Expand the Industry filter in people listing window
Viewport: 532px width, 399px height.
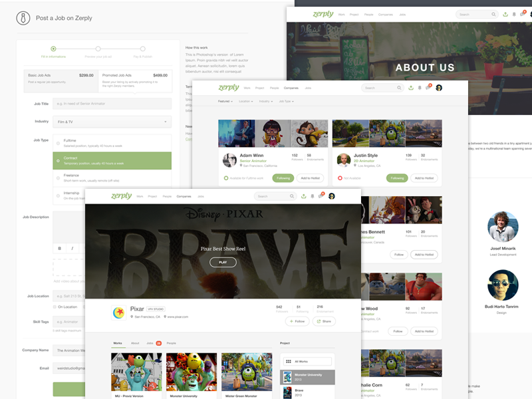265,102
